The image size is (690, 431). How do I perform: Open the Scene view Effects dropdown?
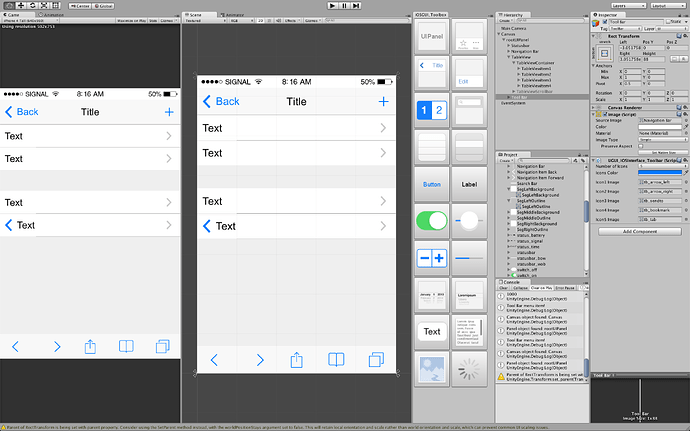(x=291, y=20)
